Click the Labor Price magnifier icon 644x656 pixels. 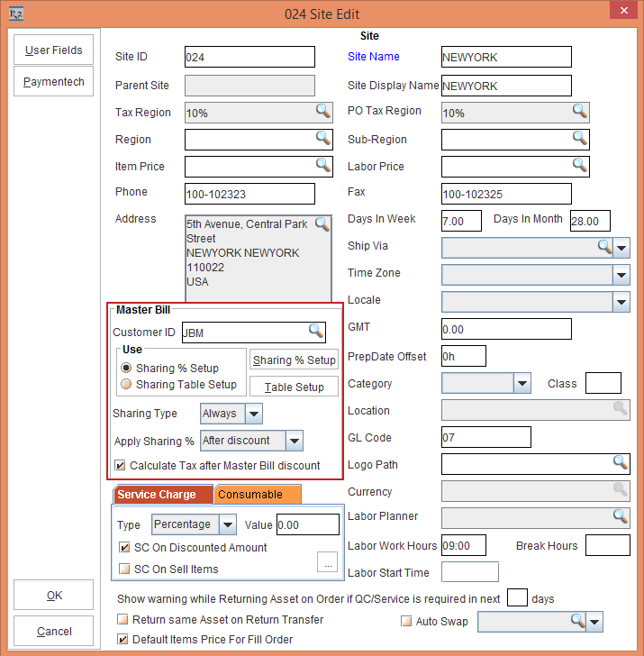(579, 165)
